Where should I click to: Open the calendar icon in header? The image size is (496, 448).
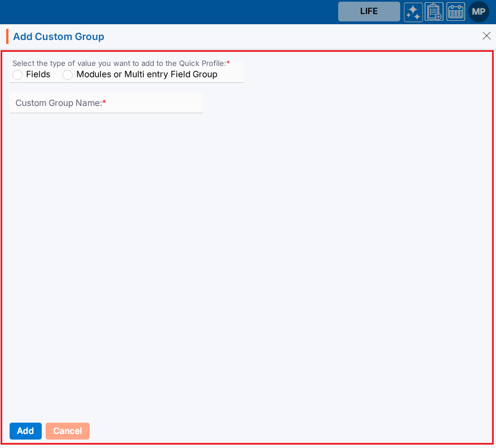pyautogui.click(x=455, y=12)
